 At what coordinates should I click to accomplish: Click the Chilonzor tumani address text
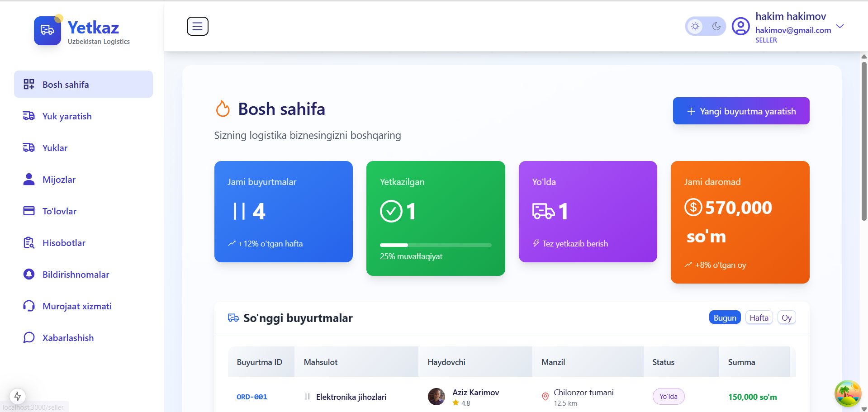pyautogui.click(x=584, y=392)
